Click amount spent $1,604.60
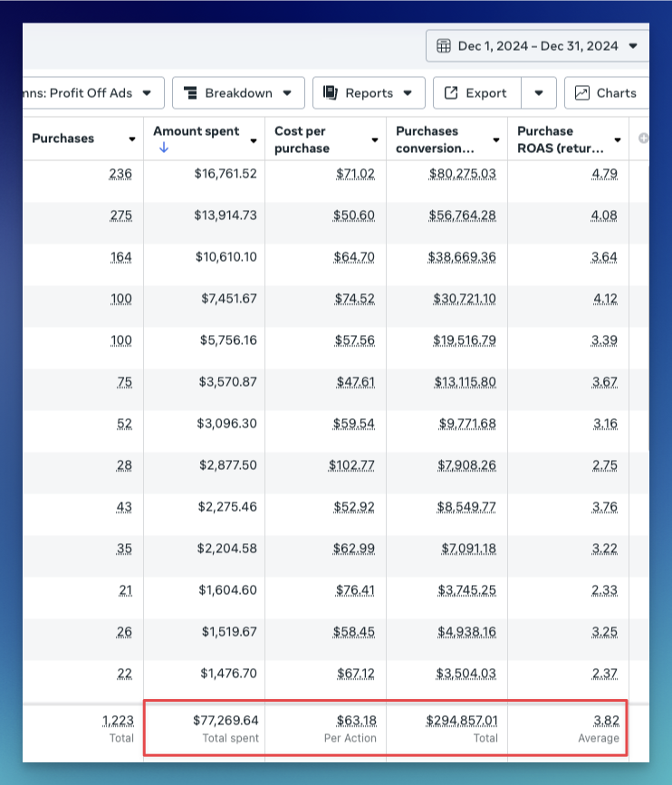672x785 pixels. coord(228,589)
